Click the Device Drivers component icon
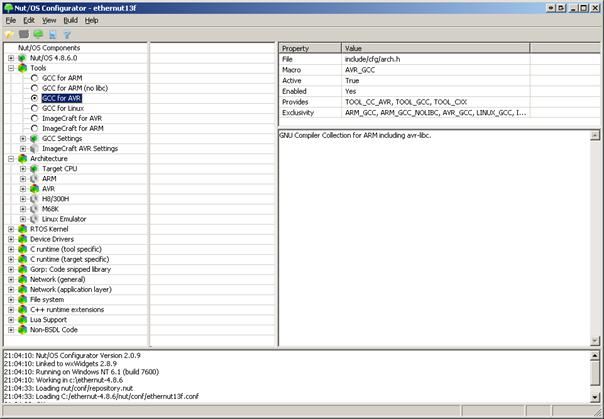This screenshot has width=604, height=419. [x=22, y=239]
